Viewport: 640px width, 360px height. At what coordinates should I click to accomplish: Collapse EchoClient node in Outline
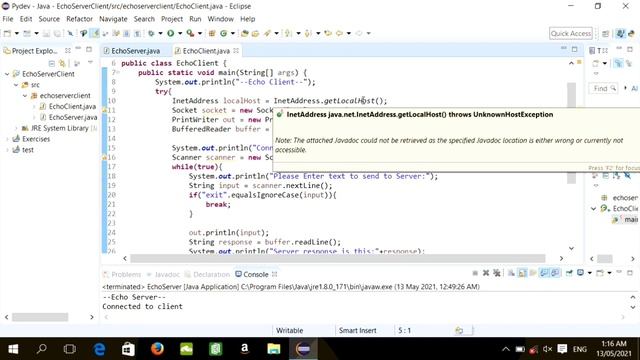(593, 209)
